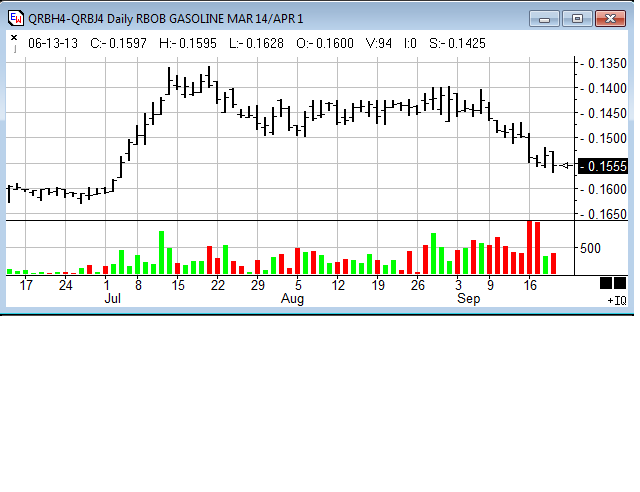Minimize the QRBH4-QRBJ4 chart window

tap(544, 19)
